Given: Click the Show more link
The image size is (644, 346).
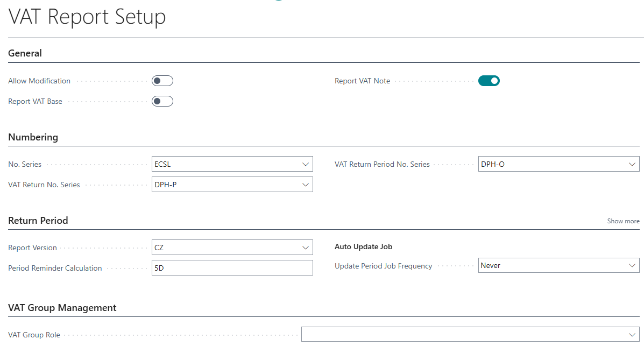Looking at the screenshot, I should coord(623,221).
